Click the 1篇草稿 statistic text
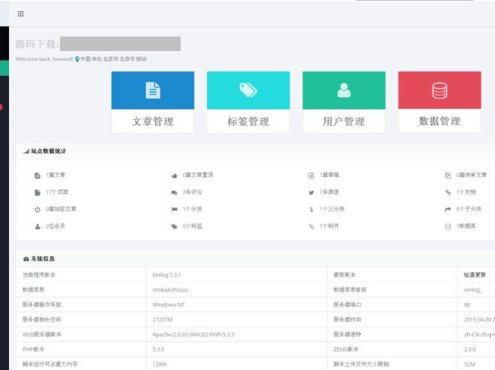 point(329,175)
